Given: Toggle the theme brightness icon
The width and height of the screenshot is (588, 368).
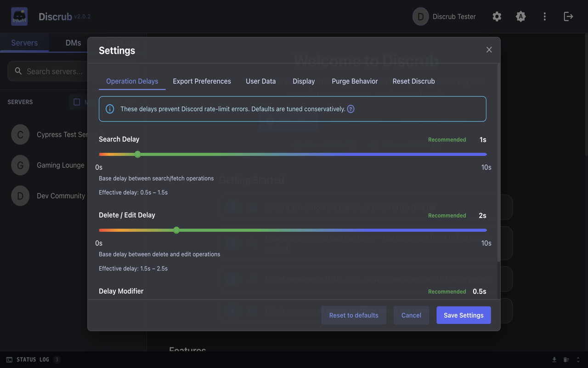Looking at the screenshot, I should [x=521, y=17].
